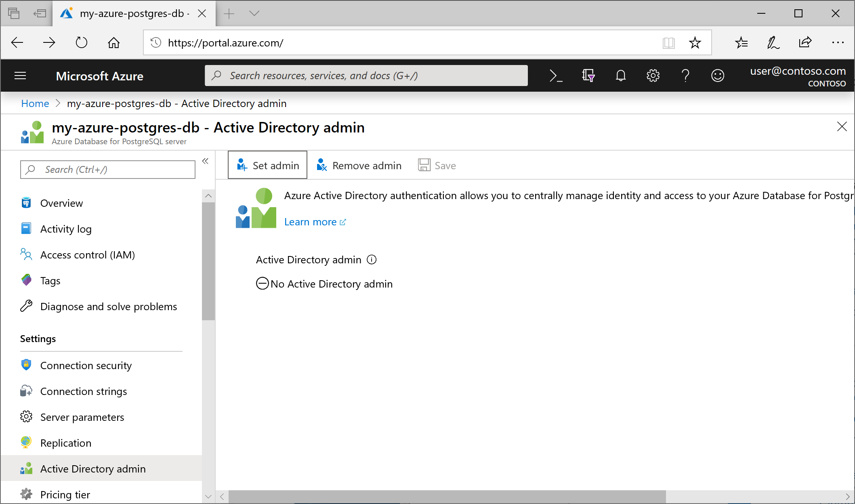Click the Active Directory admin info tooltip
The image size is (855, 504).
coord(372,259)
